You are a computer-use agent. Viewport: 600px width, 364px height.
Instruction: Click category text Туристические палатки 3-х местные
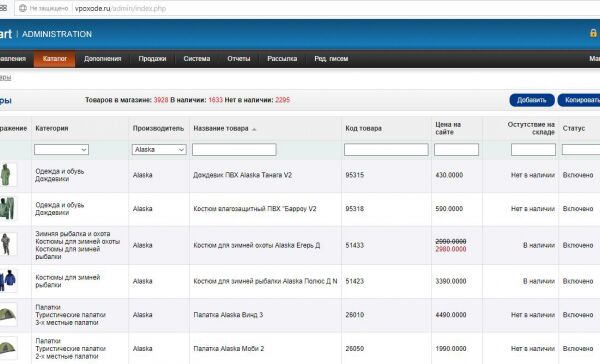[x=70, y=318]
